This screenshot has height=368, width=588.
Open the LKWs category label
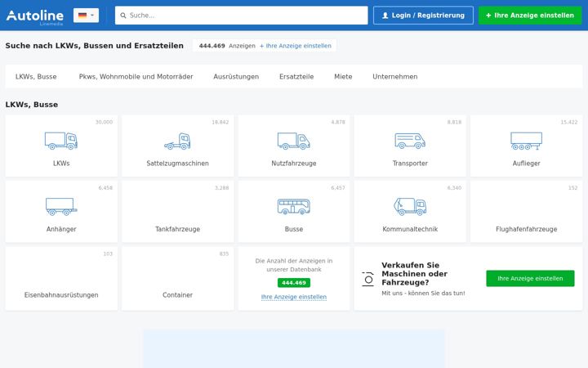point(61,164)
